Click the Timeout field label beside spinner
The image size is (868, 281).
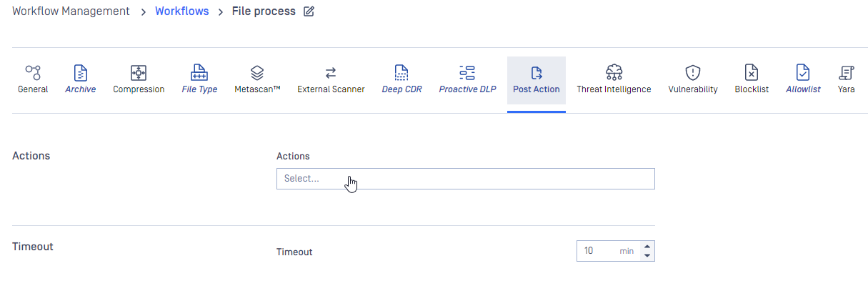click(294, 252)
